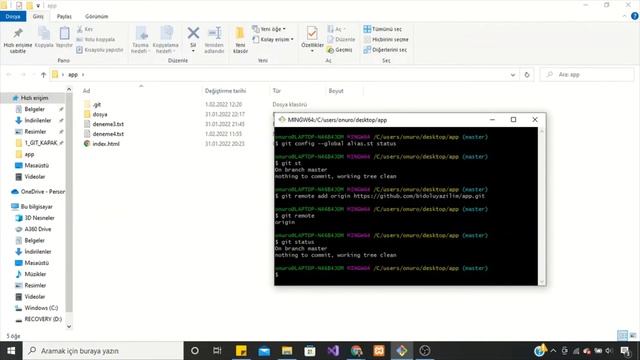Screen dimensions: 640x360
Task: Click the Özellikler checkmark icon
Action: coord(312,33)
